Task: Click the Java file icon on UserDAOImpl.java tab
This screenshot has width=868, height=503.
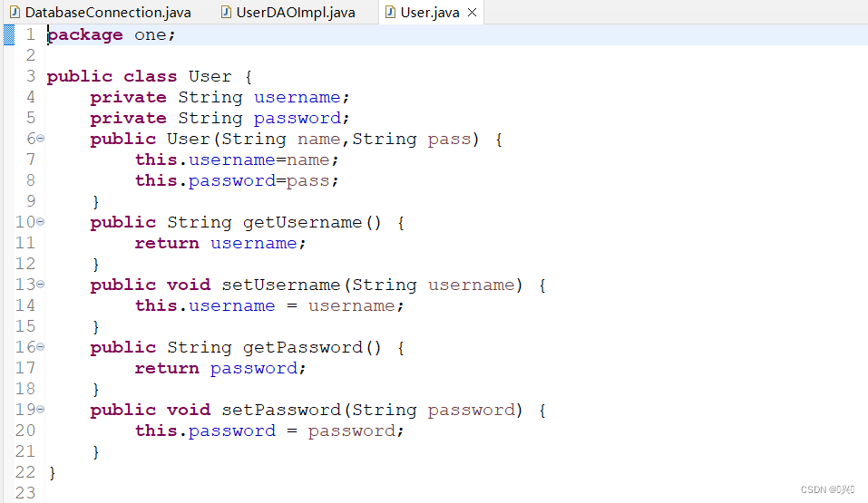Action: (x=226, y=12)
